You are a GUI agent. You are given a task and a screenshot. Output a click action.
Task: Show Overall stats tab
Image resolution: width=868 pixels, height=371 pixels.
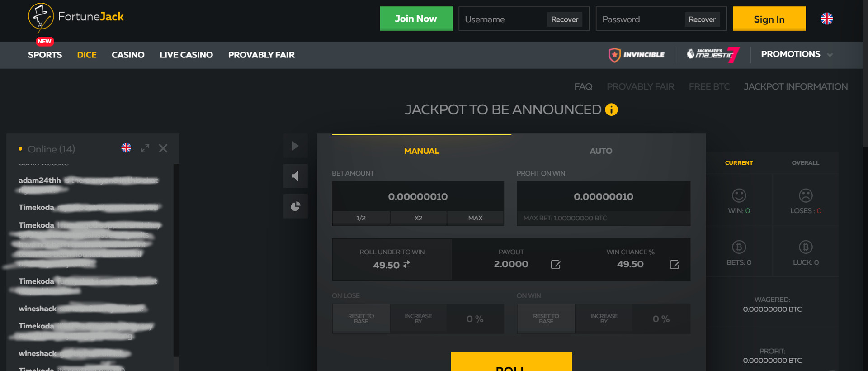pos(805,162)
